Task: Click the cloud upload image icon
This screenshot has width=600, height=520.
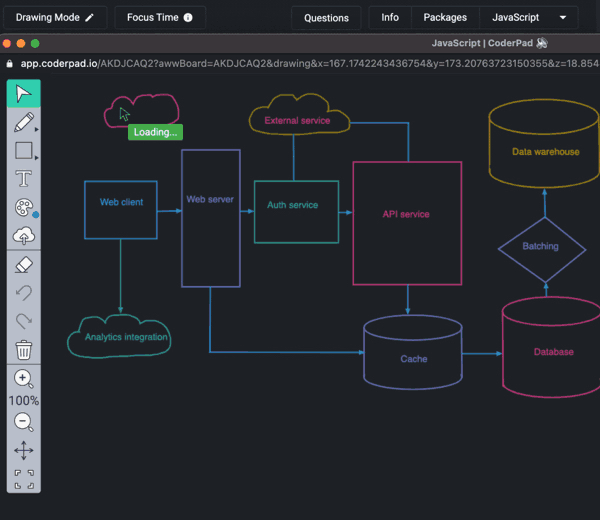Action: tap(24, 236)
